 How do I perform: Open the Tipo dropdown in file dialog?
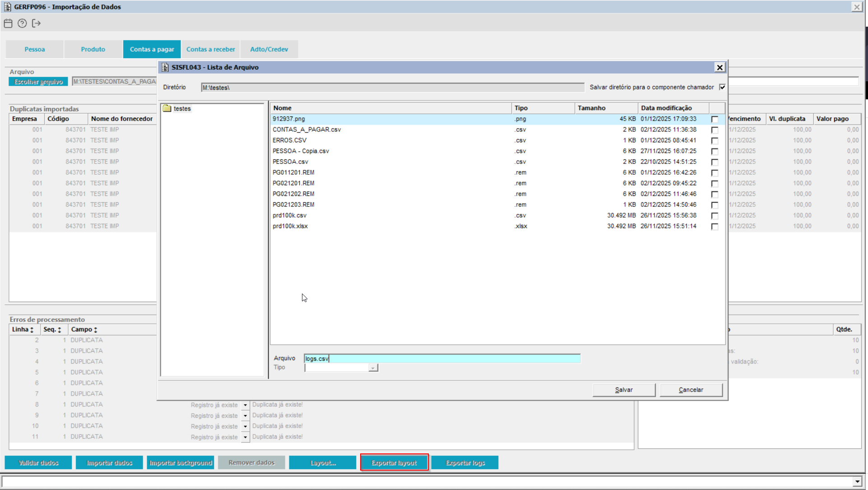click(x=373, y=368)
